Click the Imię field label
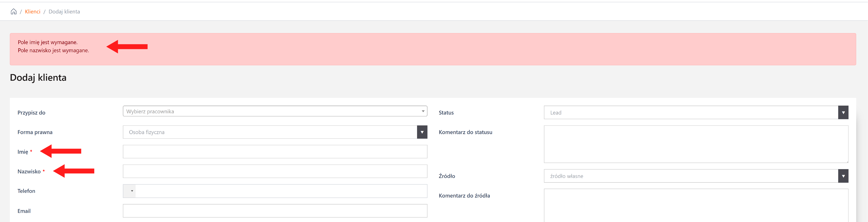Viewport: 868px width, 222px height. (23, 152)
